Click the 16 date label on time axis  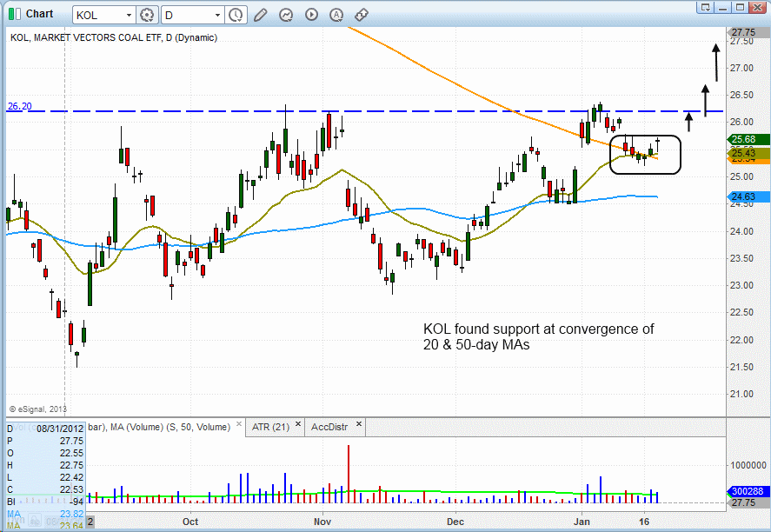(x=644, y=522)
